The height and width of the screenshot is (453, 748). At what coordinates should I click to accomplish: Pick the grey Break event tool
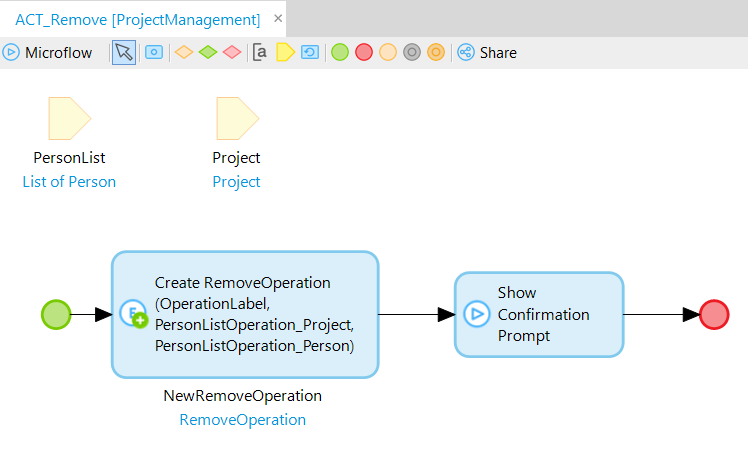tap(412, 52)
